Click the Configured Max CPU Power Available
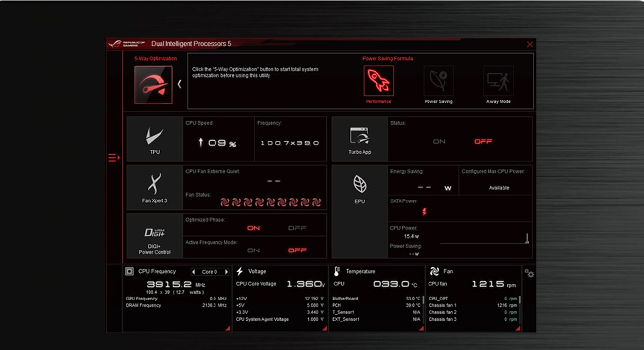The width and height of the screenshot is (644, 350). 499,188
